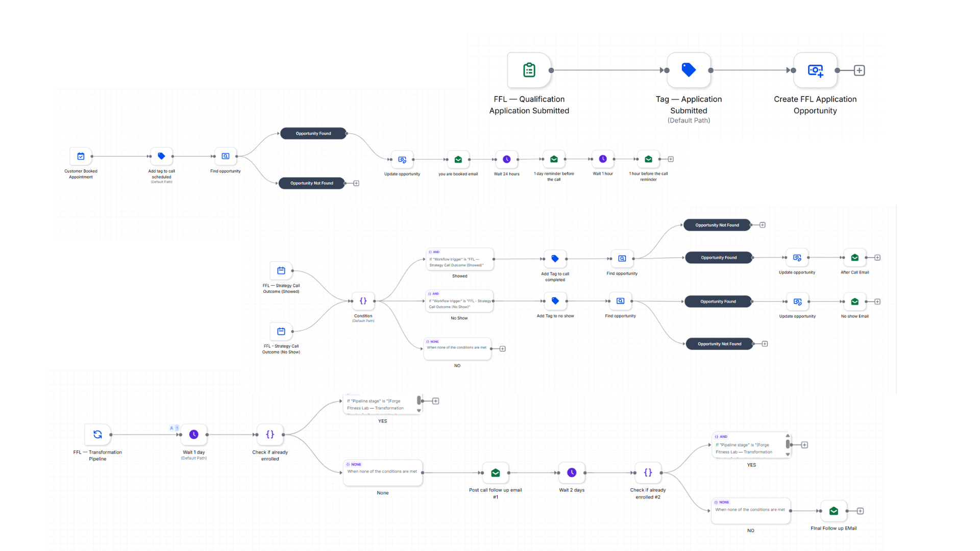The height and width of the screenshot is (551, 980).
Task: Open the Check if already enrolled condition
Action: 270,435
